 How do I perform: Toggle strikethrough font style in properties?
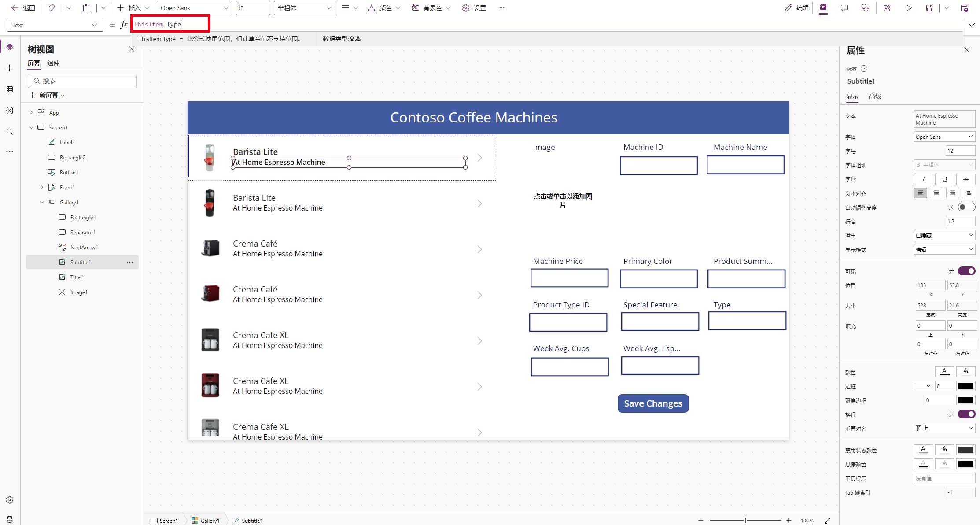click(x=965, y=179)
